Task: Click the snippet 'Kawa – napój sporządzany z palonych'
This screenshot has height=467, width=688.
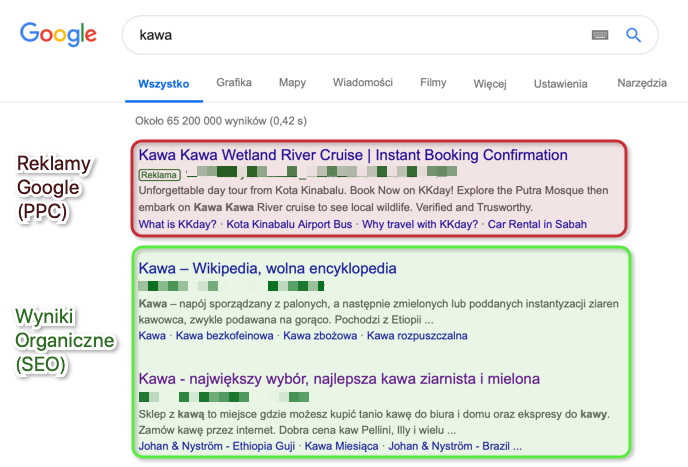Action: coord(379,312)
